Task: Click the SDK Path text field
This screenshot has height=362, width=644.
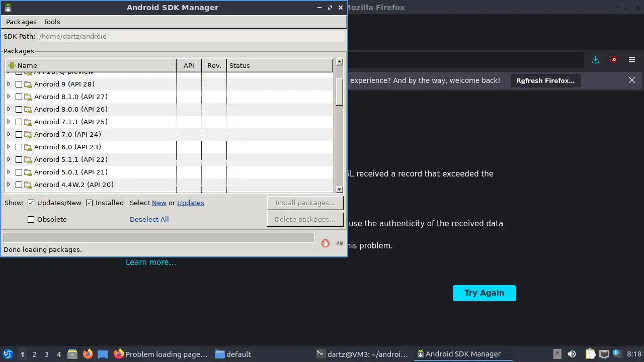Action: tap(191, 36)
